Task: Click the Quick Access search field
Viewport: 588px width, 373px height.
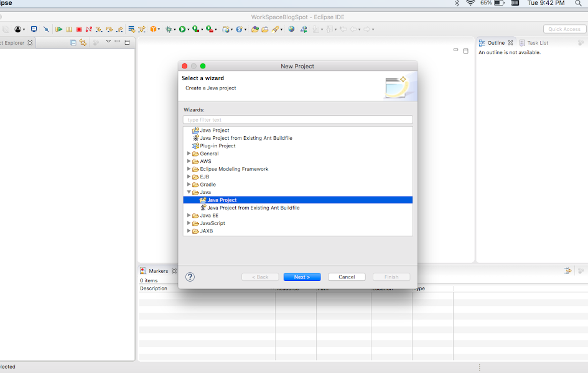Action: [564, 29]
